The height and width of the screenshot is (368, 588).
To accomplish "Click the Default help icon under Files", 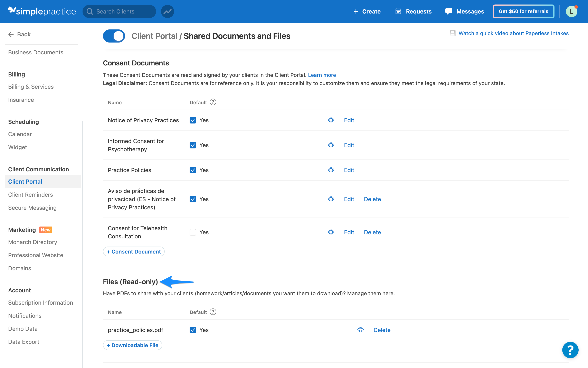I will pos(213,312).
